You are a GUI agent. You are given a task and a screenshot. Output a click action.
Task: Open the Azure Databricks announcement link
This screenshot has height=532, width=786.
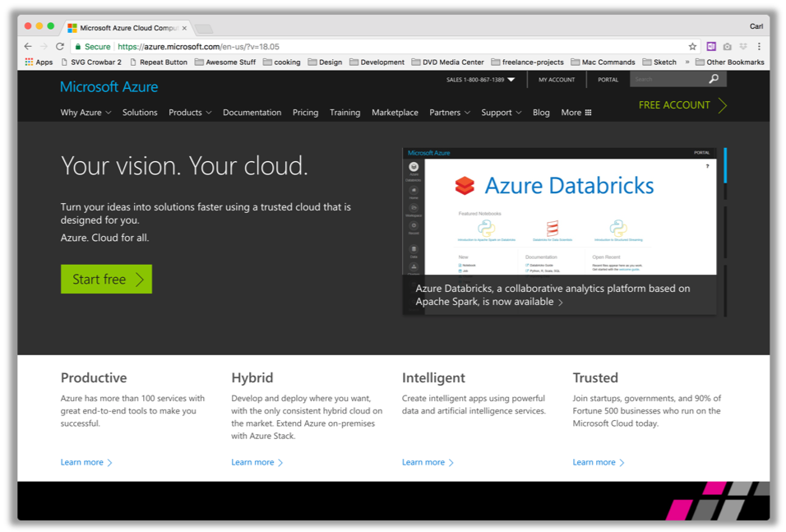tap(553, 295)
